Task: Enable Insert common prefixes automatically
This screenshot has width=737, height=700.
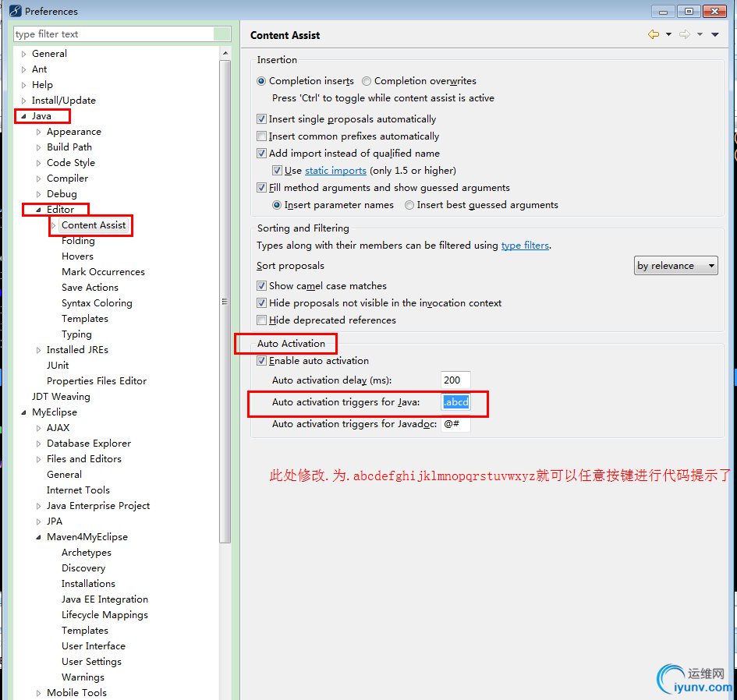Action: 262,136
